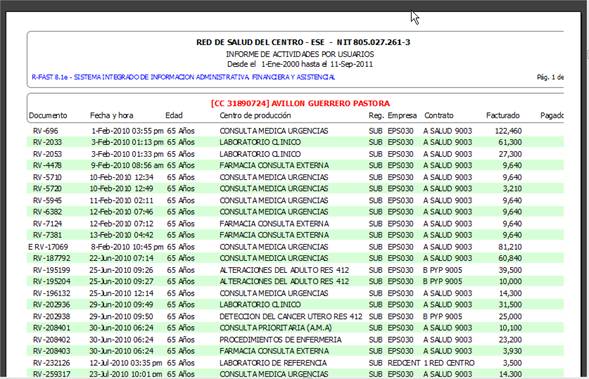Click the billed amount 31,500
Viewport: 589px width, 379px height.
510,305
